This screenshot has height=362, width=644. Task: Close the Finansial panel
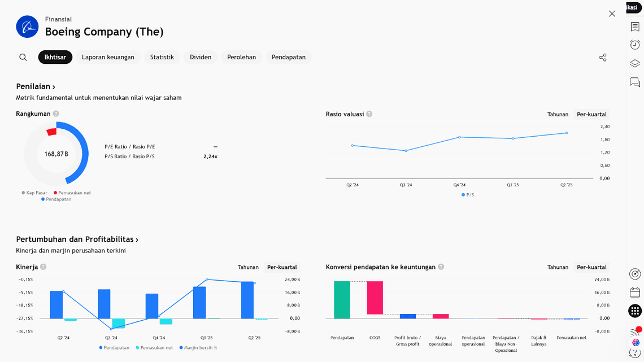coord(612,14)
